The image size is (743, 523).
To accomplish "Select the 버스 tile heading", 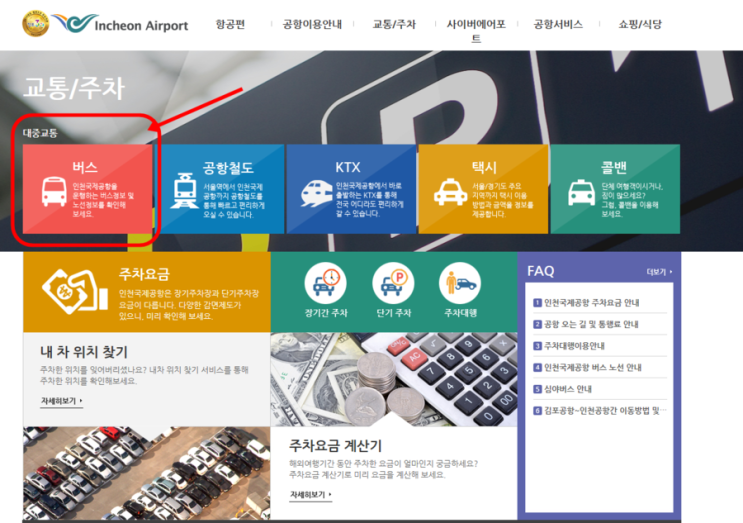I will [85, 167].
